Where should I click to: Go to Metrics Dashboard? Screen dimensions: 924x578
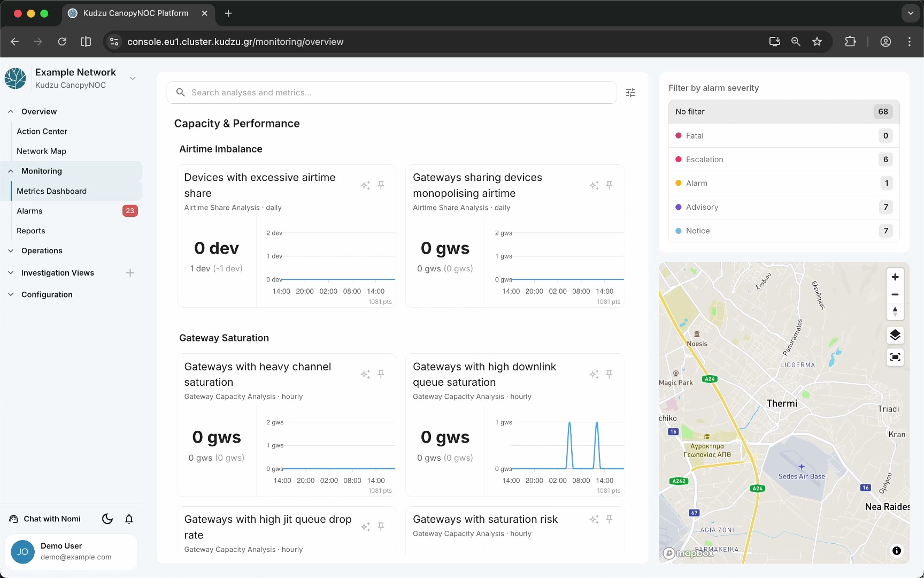pos(51,191)
